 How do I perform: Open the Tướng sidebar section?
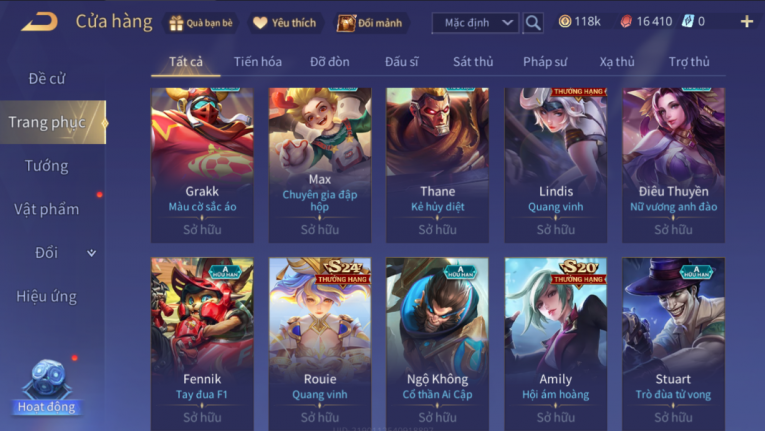pos(46,166)
